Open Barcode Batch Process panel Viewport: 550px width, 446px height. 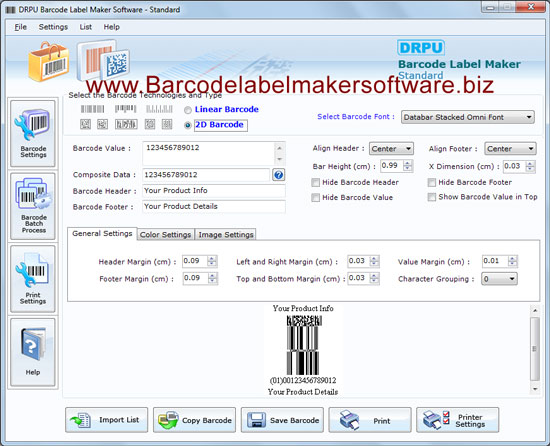pyautogui.click(x=33, y=206)
